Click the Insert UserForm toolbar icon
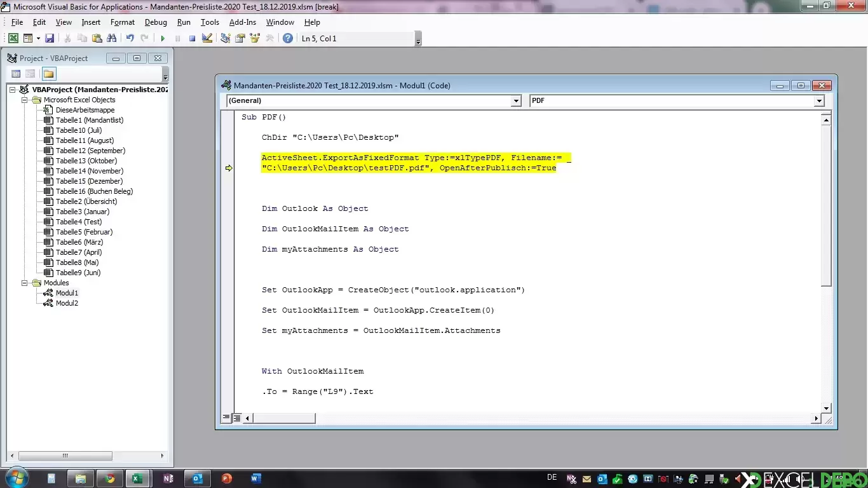868x488 pixels. pos(27,38)
